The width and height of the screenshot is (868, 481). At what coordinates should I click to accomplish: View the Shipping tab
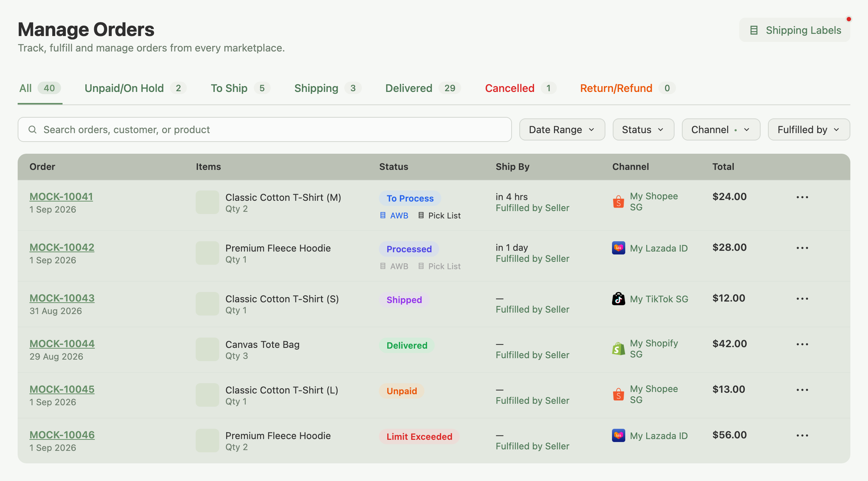328,88
